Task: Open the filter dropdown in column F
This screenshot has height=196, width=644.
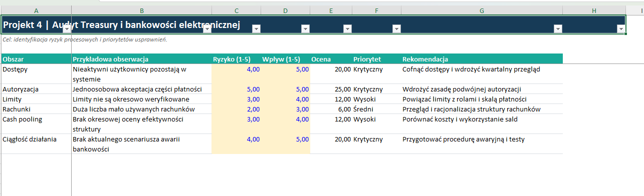Action: pyautogui.click(x=396, y=29)
